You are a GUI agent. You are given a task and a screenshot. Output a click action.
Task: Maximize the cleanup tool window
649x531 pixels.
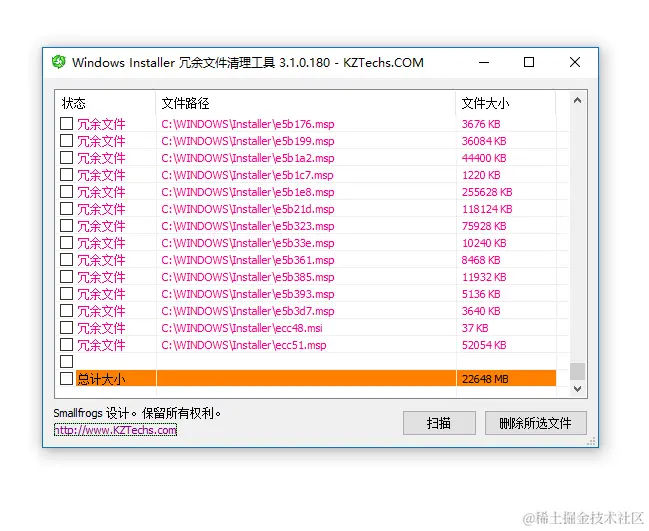[529, 62]
